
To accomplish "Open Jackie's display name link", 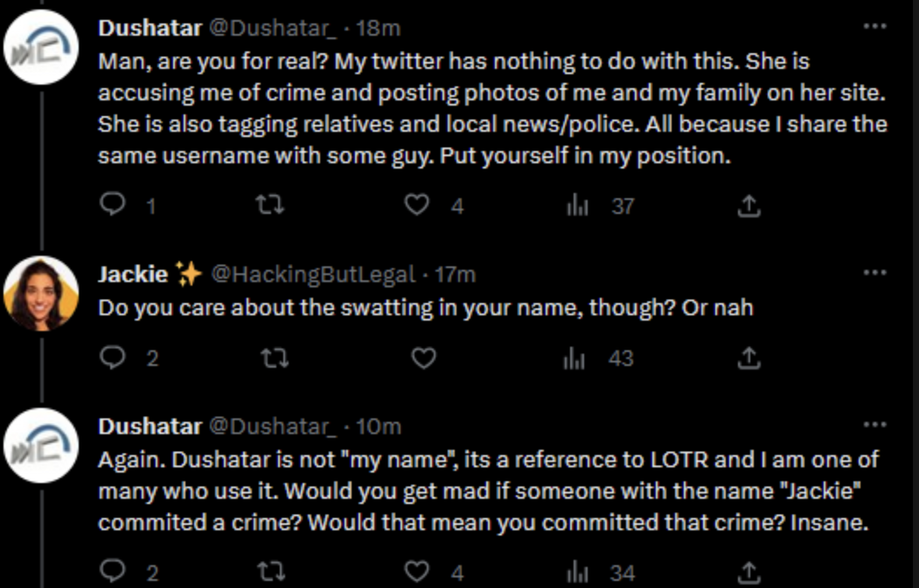I will tap(132, 274).
